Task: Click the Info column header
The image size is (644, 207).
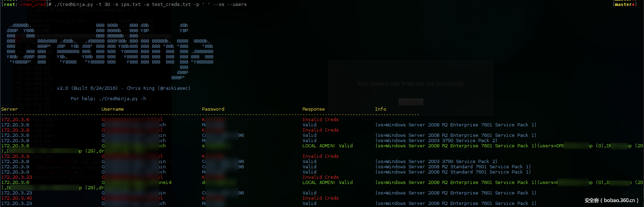Action: coord(380,109)
